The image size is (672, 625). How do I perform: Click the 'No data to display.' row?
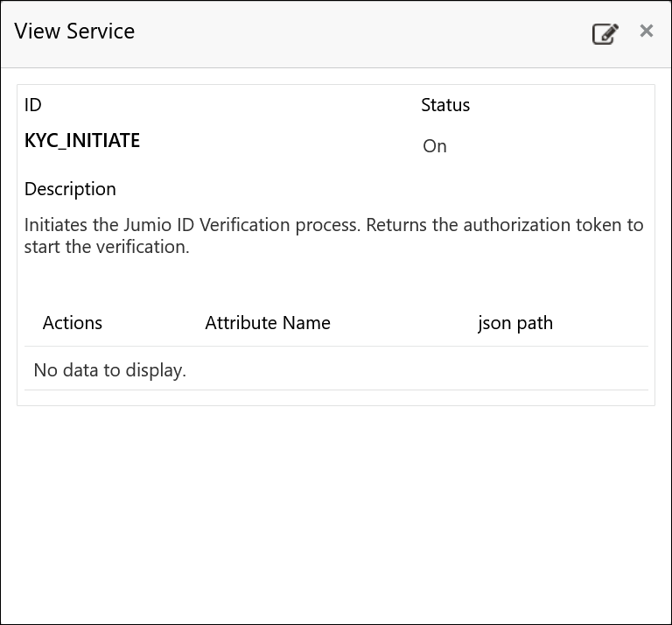(x=110, y=370)
